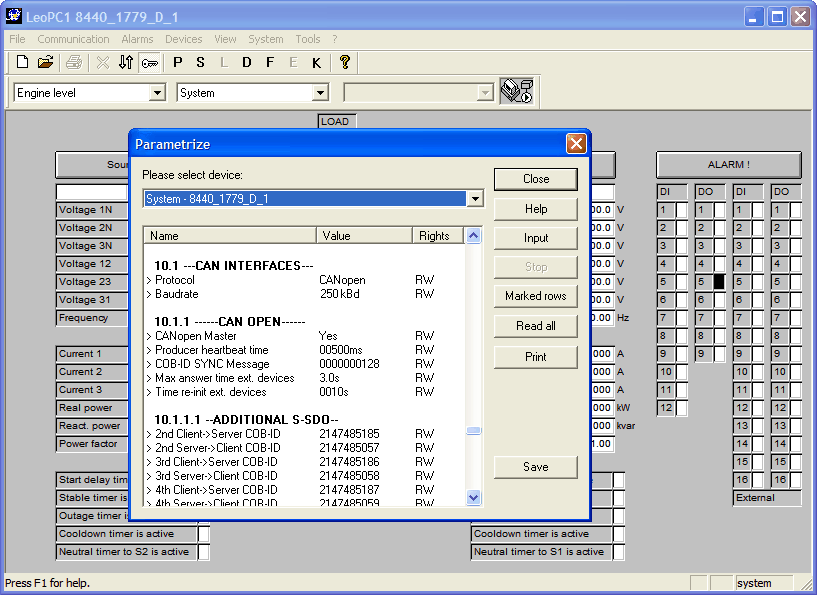Click the system status bar entry
This screenshot has height=595, width=817.
[763, 583]
